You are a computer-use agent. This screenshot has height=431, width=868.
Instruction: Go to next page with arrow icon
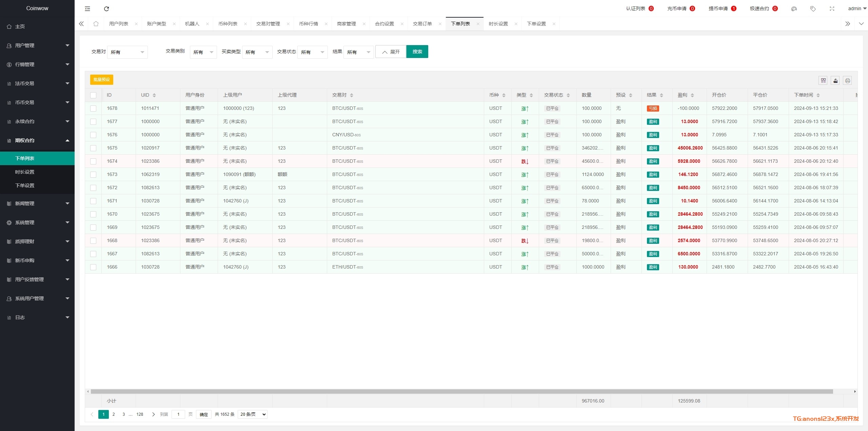coord(153,414)
